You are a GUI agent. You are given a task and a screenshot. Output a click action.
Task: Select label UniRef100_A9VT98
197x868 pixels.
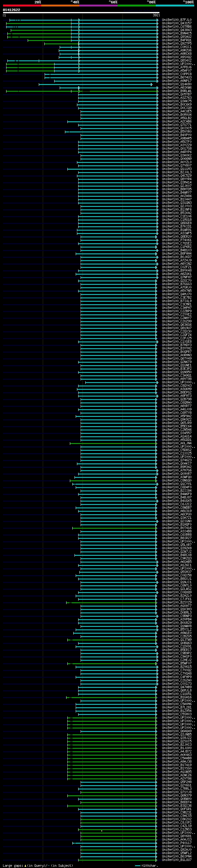coord(176,379)
